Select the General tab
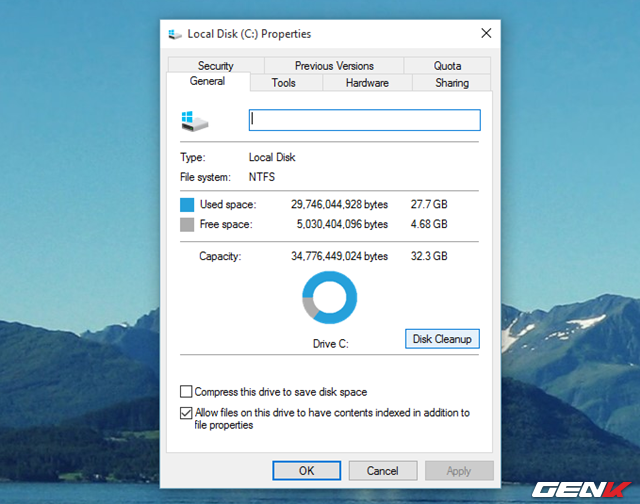 (x=207, y=81)
